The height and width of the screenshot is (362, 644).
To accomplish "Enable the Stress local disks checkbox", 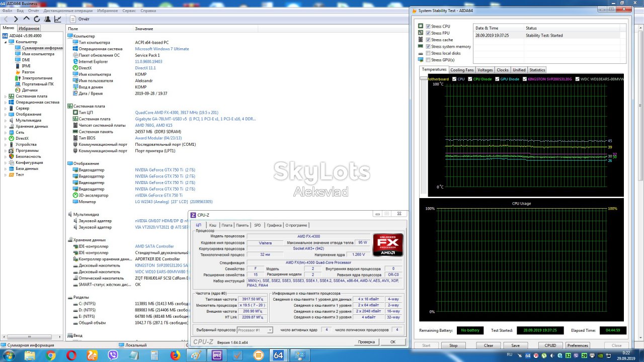I will 428,53.
